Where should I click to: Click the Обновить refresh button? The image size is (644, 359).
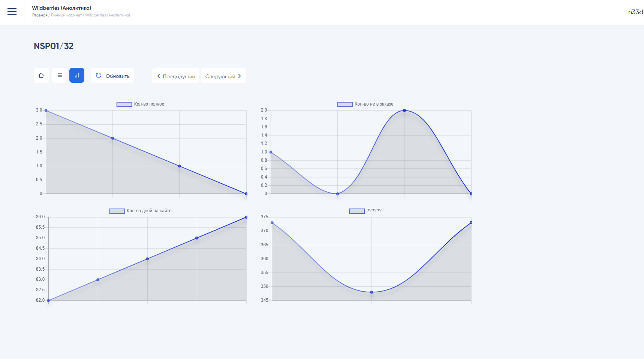(112, 76)
